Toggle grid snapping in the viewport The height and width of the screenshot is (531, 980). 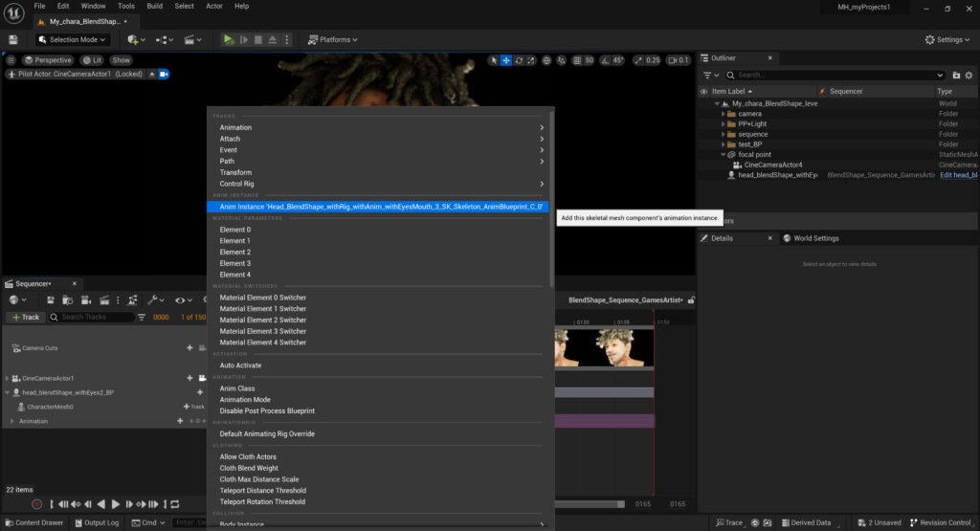tap(576, 60)
